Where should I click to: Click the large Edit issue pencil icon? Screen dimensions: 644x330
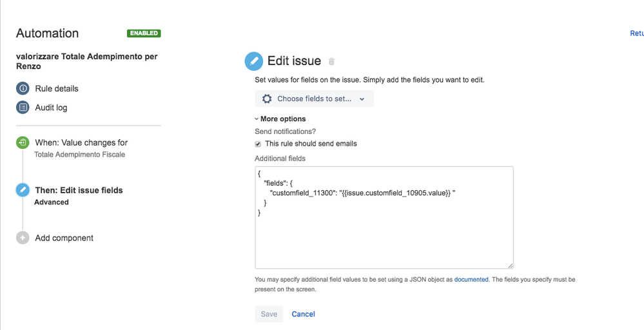pos(254,61)
